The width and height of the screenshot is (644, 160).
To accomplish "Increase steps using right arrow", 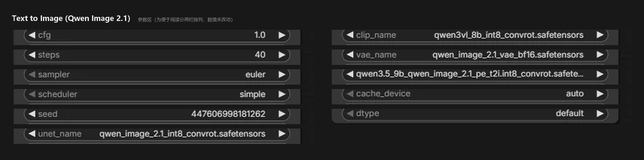I will [x=282, y=55].
